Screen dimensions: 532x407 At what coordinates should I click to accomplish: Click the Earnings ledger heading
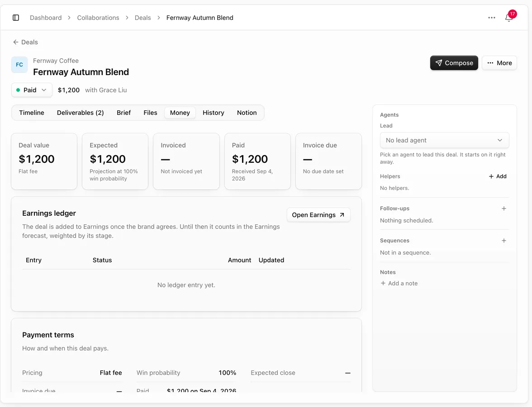[49, 213]
